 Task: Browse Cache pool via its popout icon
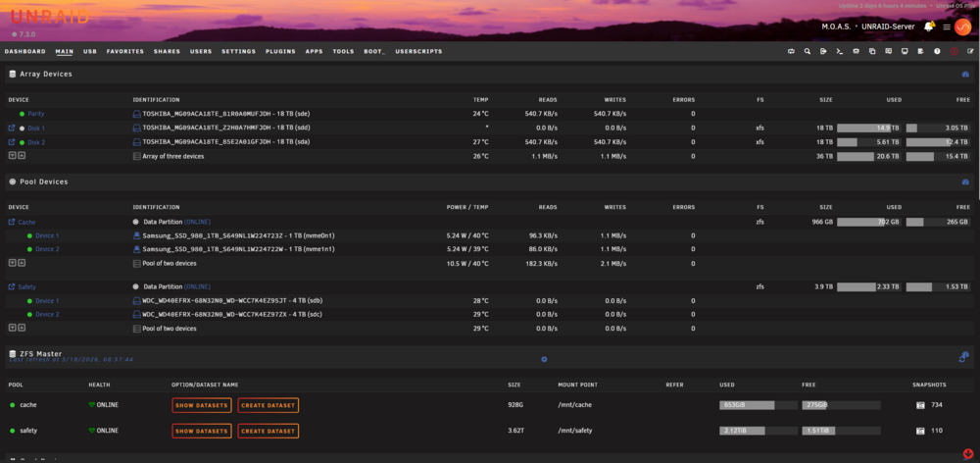click(x=11, y=222)
